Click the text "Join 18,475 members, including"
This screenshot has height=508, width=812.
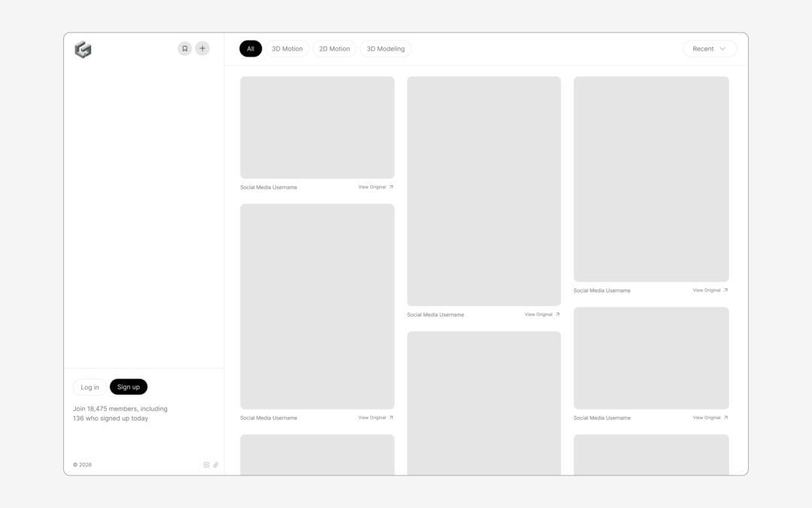click(x=120, y=409)
